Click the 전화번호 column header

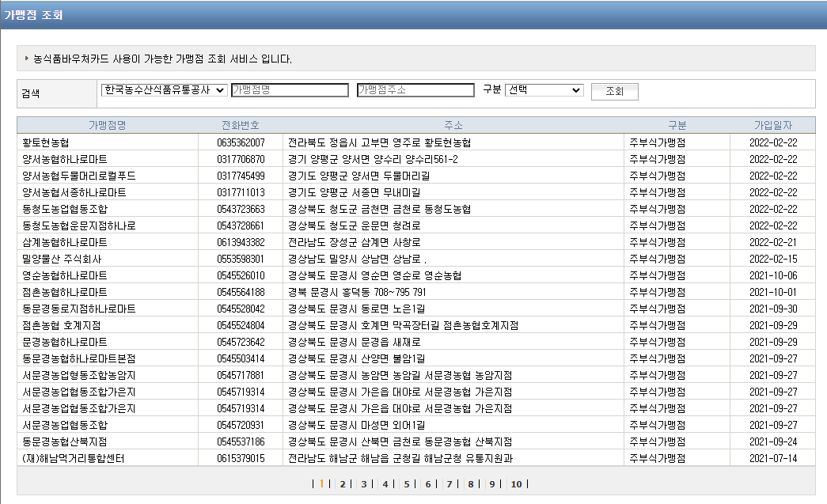tap(241, 125)
